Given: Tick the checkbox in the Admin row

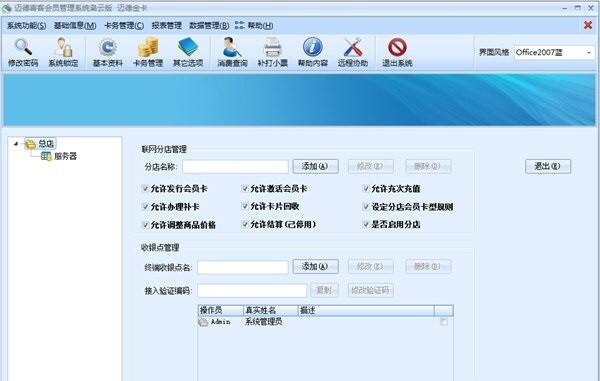Looking at the screenshot, I should (x=444, y=322).
